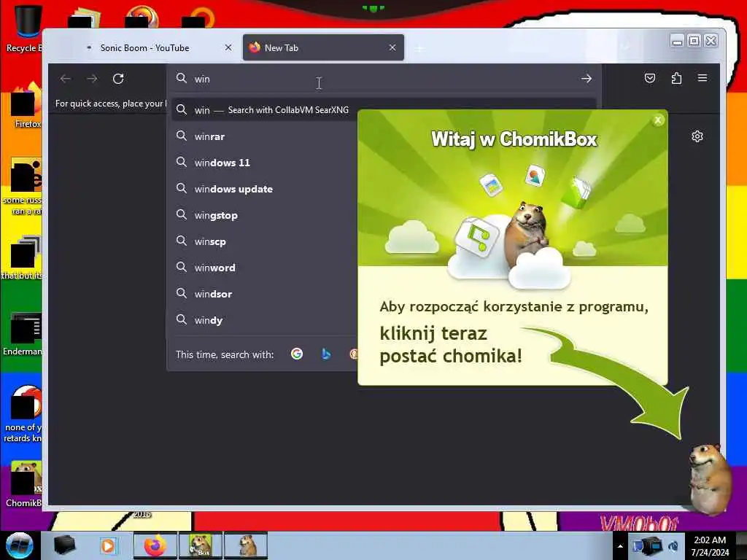Open the Firefox application menu
Image resolution: width=747 pixels, height=560 pixels.
point(703,77)
